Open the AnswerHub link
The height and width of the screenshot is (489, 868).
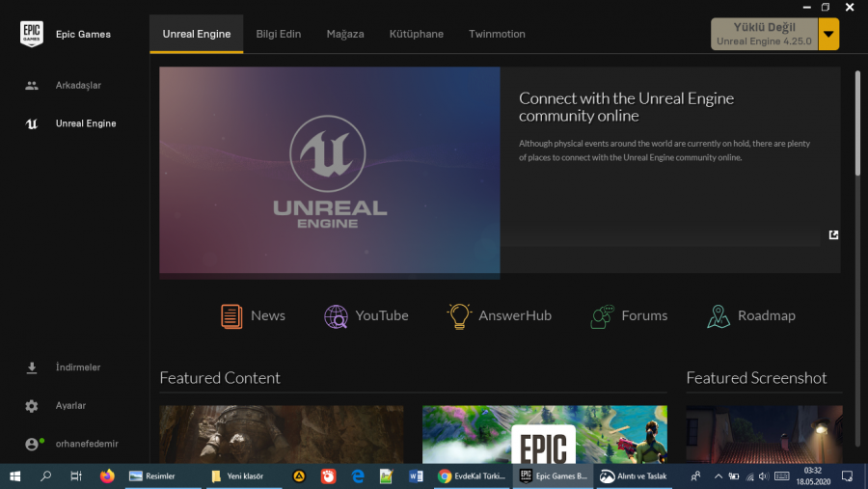(499, 315)
